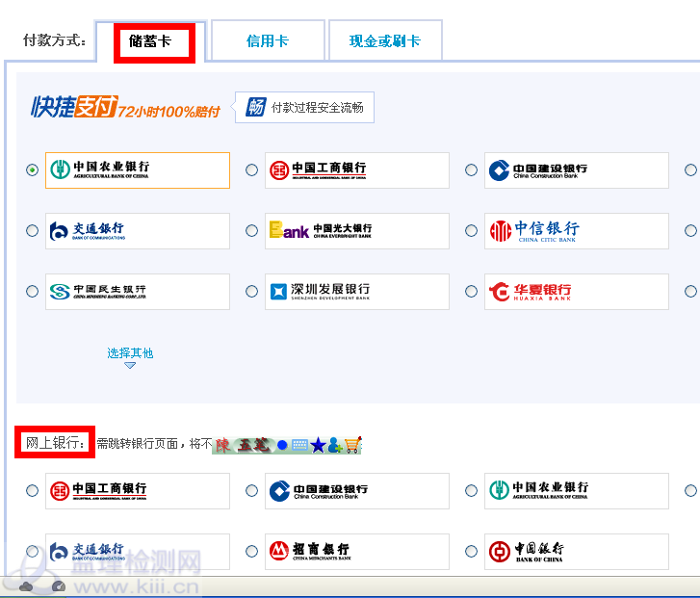
Task: Click the 付款方式 label text
Action: click(x=54, y=40)
